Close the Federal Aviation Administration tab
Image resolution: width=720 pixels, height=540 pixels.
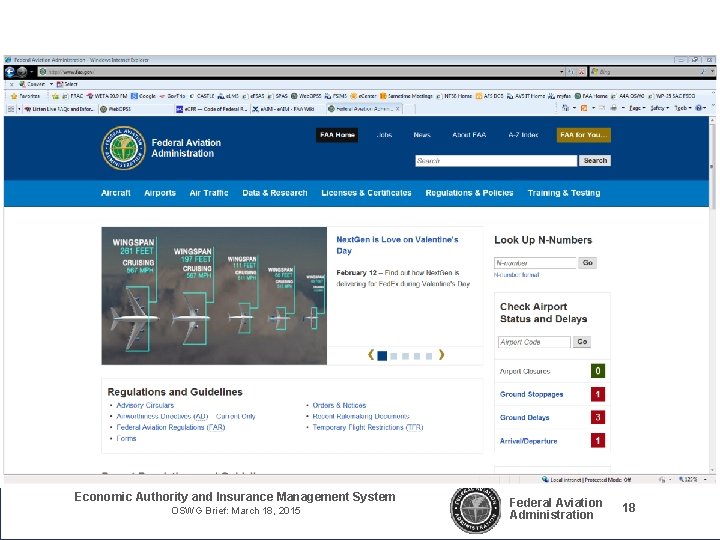tap(398, 109)
